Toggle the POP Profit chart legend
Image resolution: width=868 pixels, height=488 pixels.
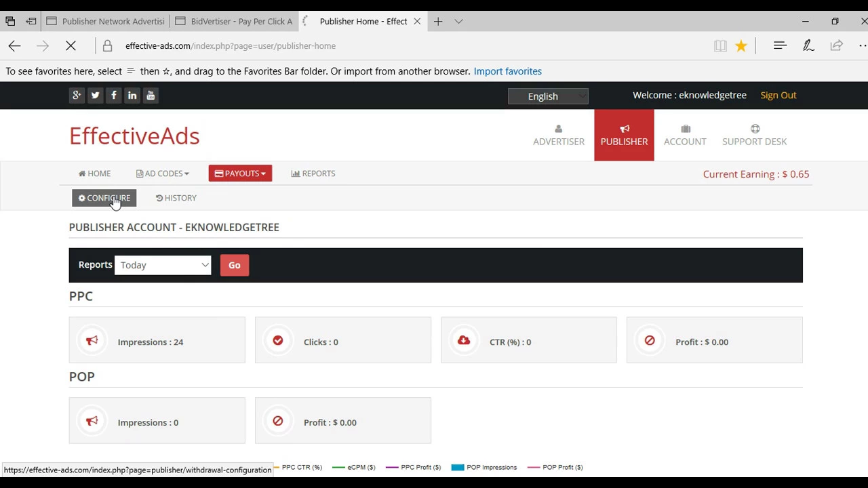[x=555, y=467]
